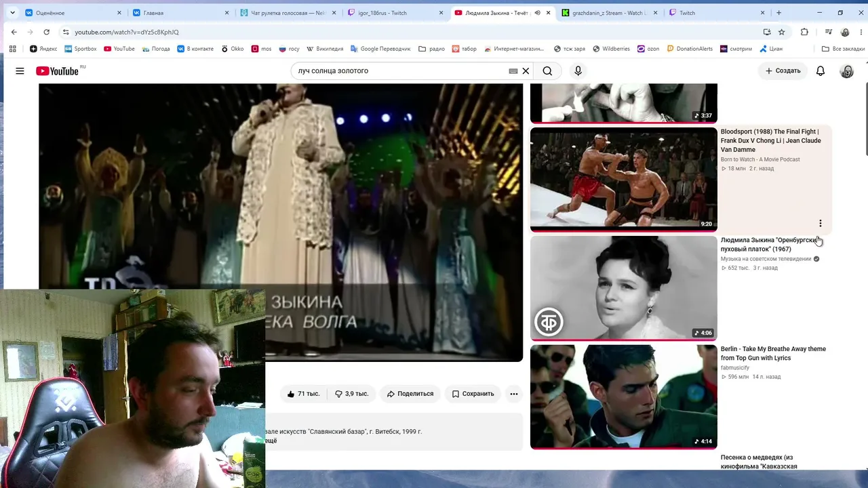Visit Born to Watch channel link

(760, 159)
